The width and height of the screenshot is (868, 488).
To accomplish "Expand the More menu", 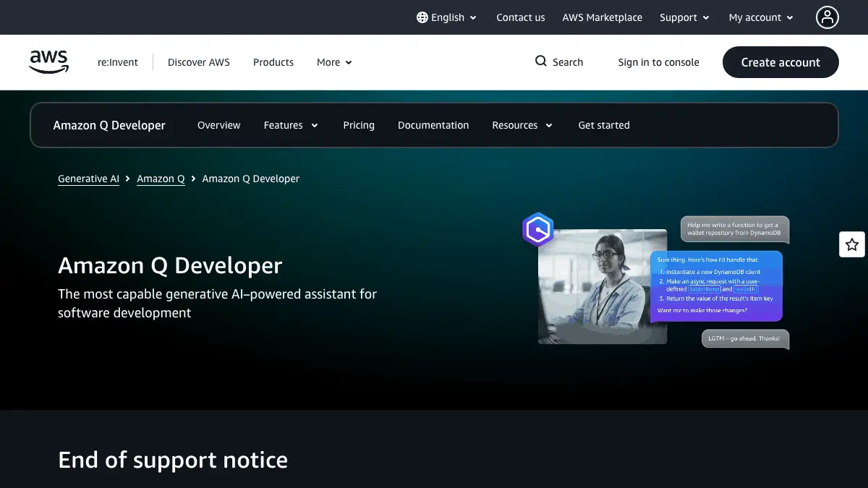I will pos(334,62).
